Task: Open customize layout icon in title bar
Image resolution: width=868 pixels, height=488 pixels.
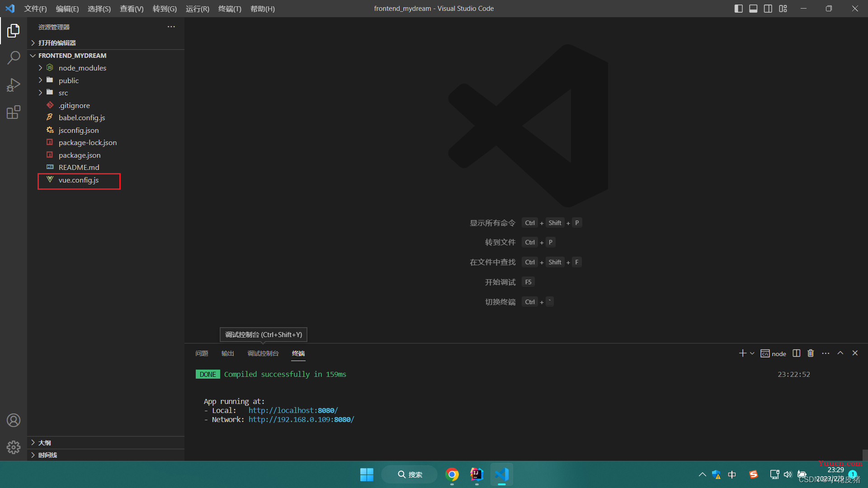Action: click(x=783, y=9)
